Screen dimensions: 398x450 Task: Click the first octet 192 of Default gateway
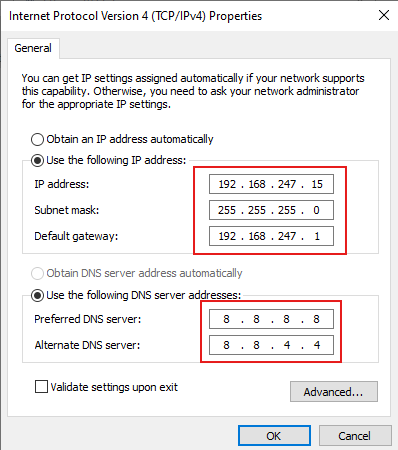227,236
